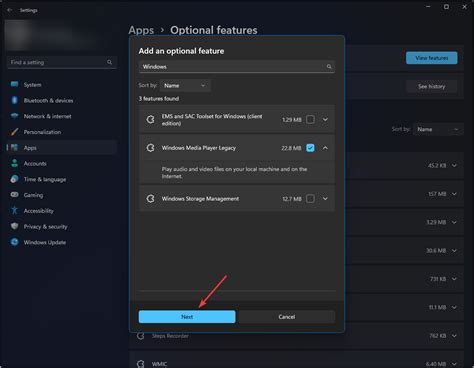Click the Apps icon in sidebar
The width and height of the screenshot is (474, 368).
[14, 147]
